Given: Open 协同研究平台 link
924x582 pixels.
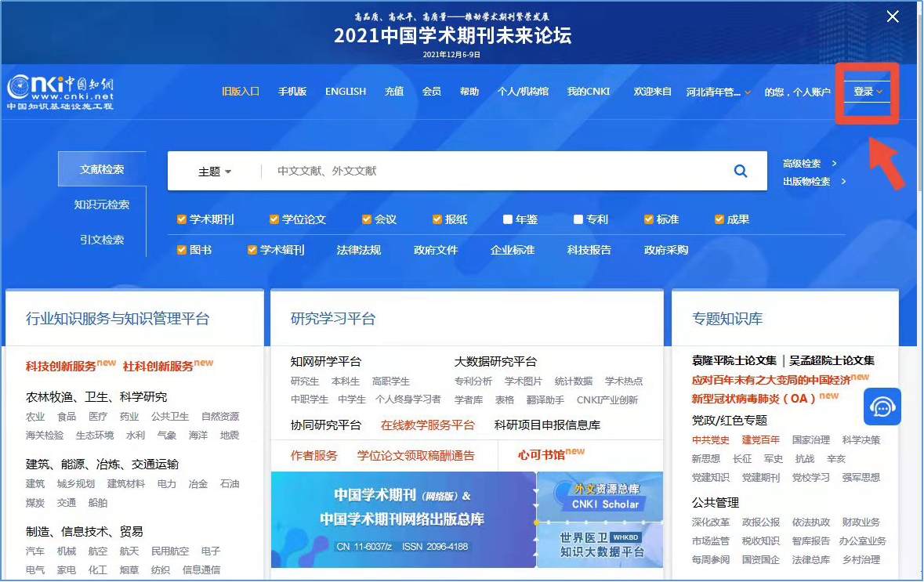Looking at the screenshot, I should (326, 425).
